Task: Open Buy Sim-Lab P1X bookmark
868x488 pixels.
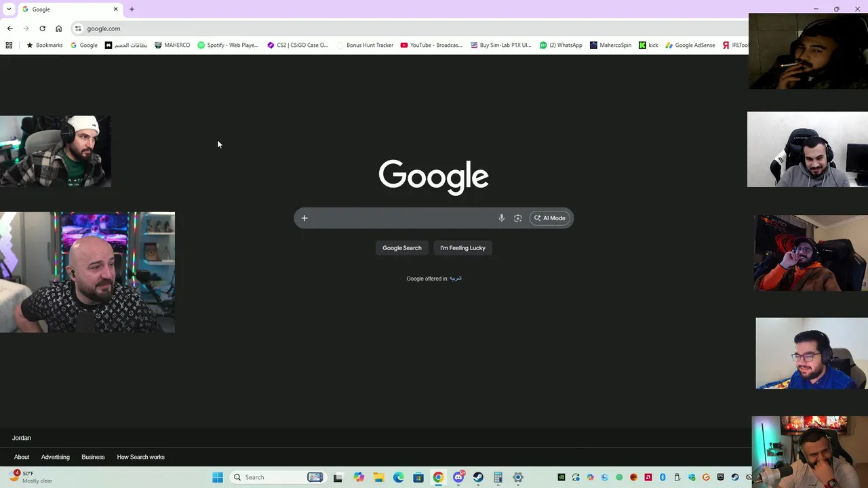Action: pyautogui.click(x=501, y=45)
